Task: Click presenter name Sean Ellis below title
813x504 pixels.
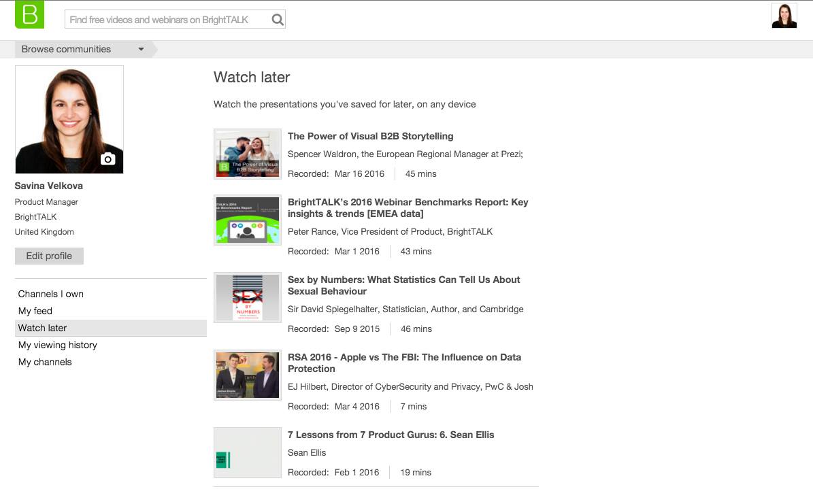Action: pyautogui.click(x=307, y=453)
